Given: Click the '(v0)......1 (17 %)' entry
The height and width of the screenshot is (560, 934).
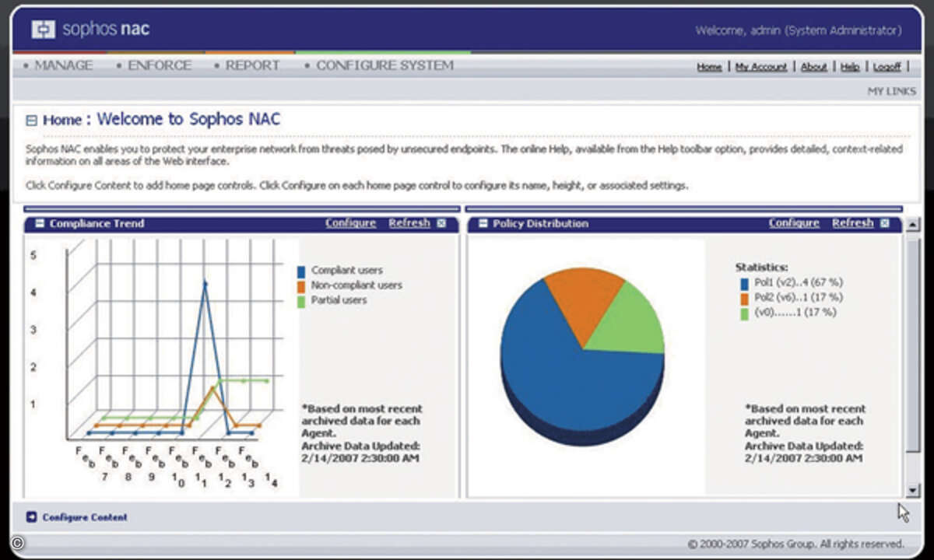Looking at the screenshot, I should click(795, 313).
